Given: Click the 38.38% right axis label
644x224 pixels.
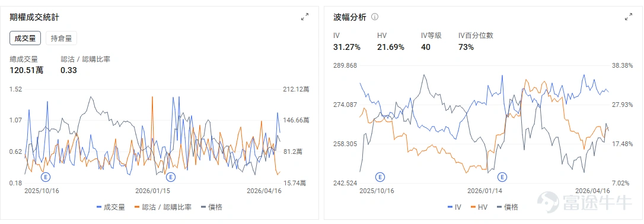Looking at the screenshot, I should pos(622,65).
